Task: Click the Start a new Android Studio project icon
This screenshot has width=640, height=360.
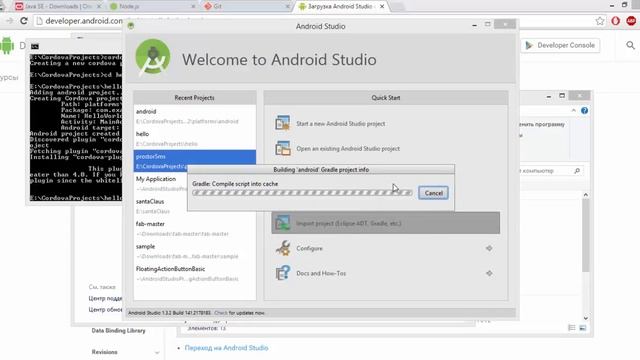Action: tap(282, 123)
